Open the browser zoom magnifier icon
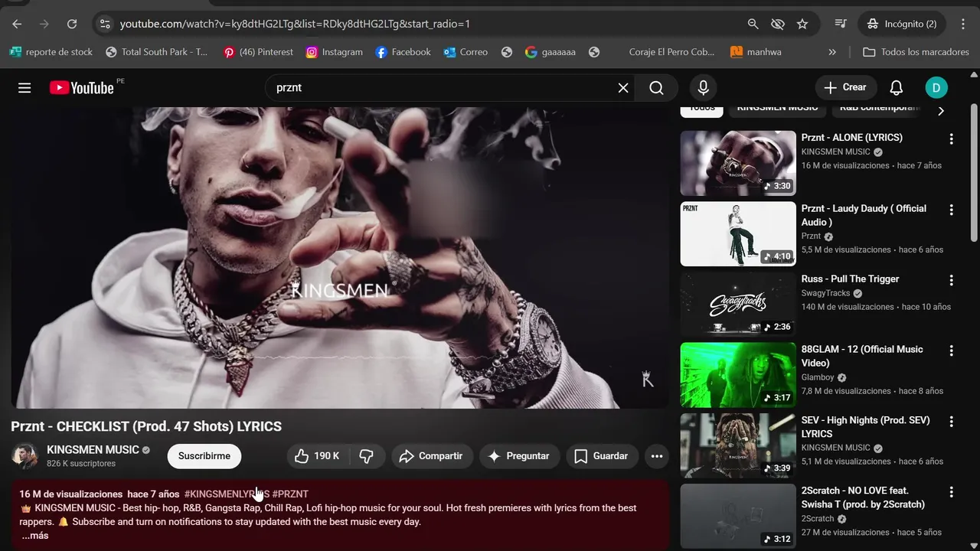This screenshot has height=551, width=980. pyautogui.click(x=753, y=24)
